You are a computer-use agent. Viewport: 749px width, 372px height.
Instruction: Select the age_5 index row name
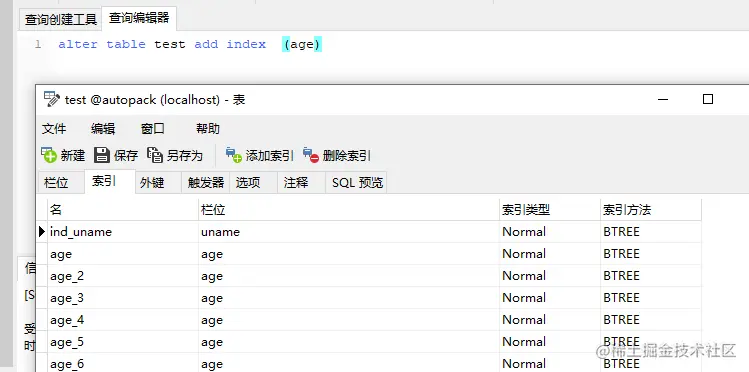[123, 342]
